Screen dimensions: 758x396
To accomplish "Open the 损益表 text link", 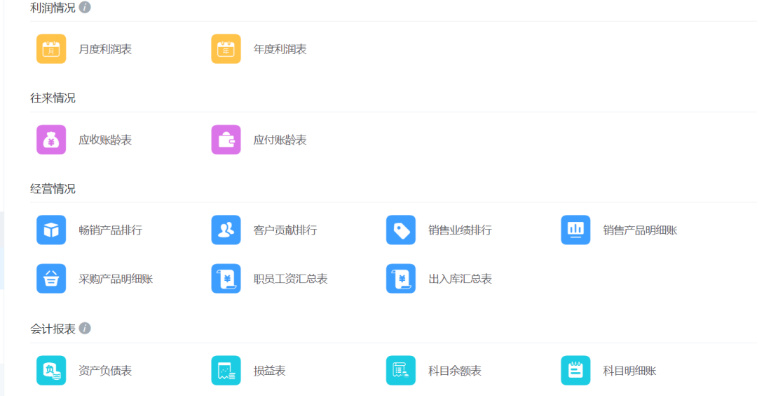I will coord(269,371).
